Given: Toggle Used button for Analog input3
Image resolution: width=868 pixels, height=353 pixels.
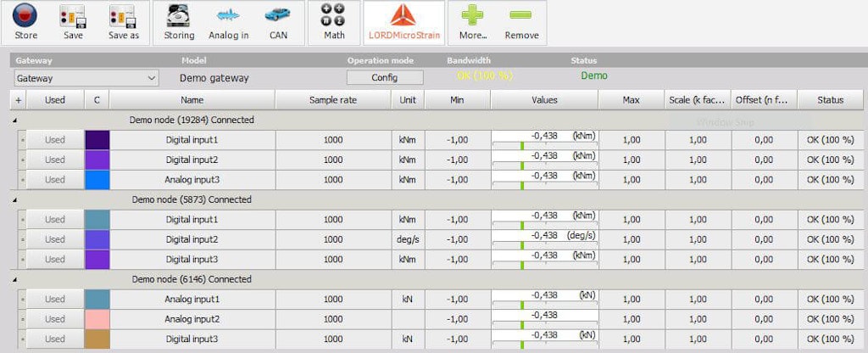Looking at the screenshot, I should [x=55, y=180].
